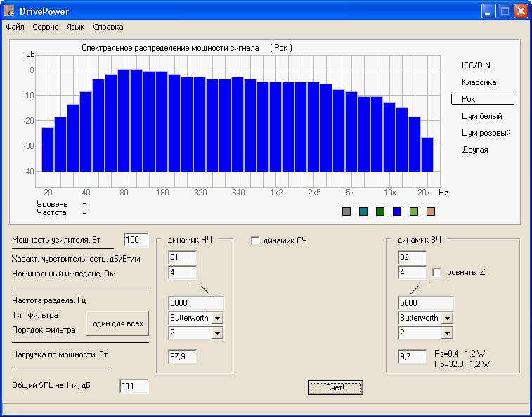Click ВЧ impedance field showing 4
This screenshot has width=532, height=417.
click(x=413, y=272)
